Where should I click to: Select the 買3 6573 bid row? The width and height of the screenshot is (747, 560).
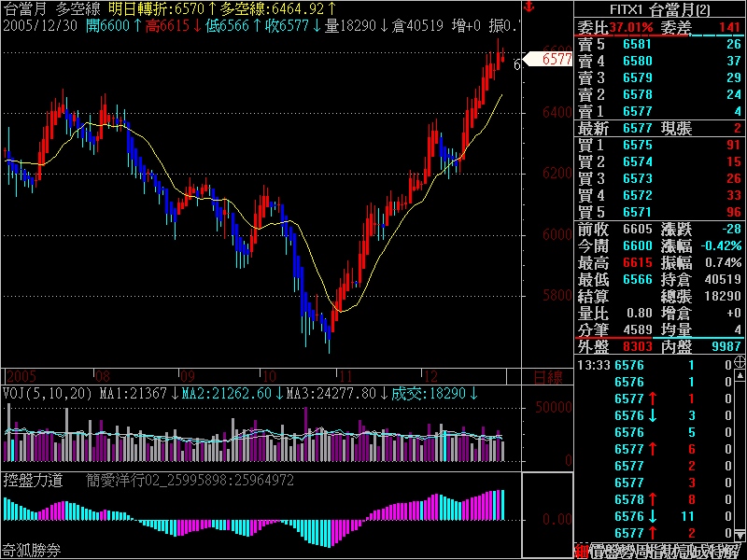click(x=659, y=178)
